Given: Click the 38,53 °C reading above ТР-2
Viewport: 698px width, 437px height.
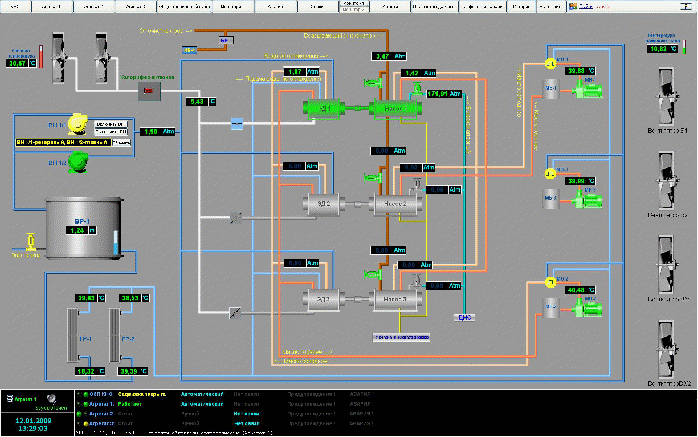Looking at the screenshot, I should click(134, 298).
